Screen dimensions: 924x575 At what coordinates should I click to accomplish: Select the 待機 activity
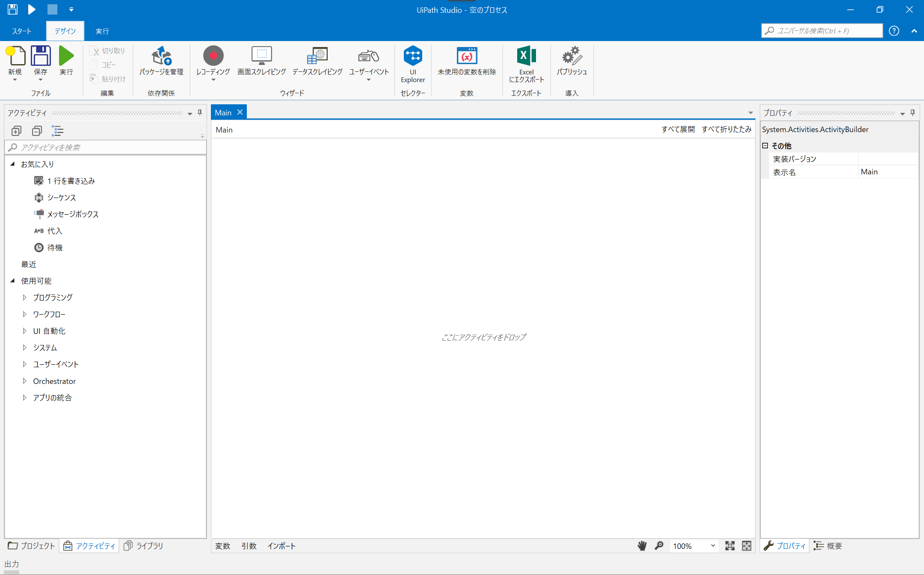48,248
